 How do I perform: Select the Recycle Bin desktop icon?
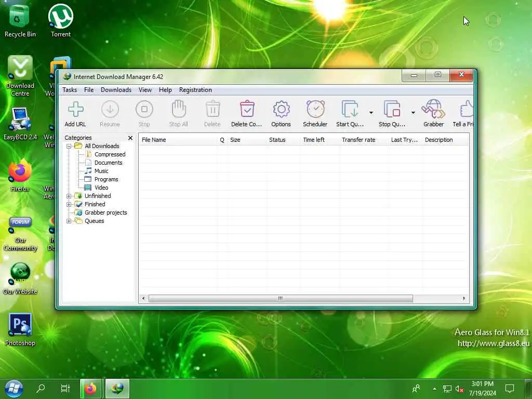20,20
